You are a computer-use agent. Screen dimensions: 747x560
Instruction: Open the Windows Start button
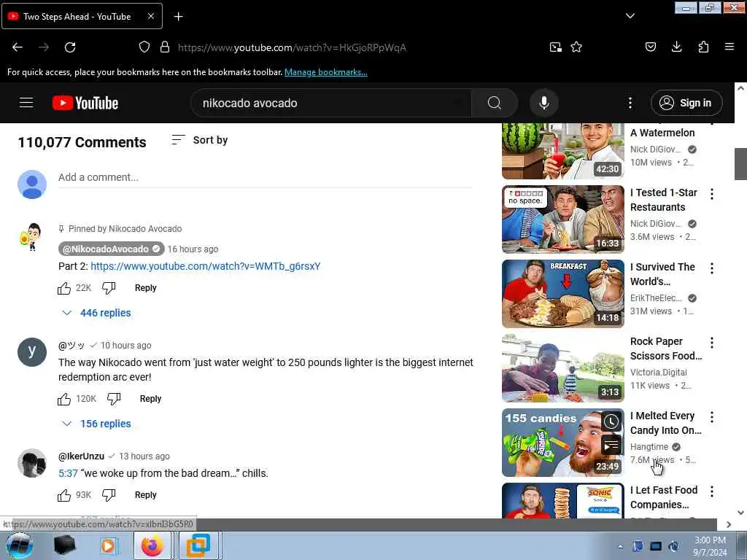point(20,545)
